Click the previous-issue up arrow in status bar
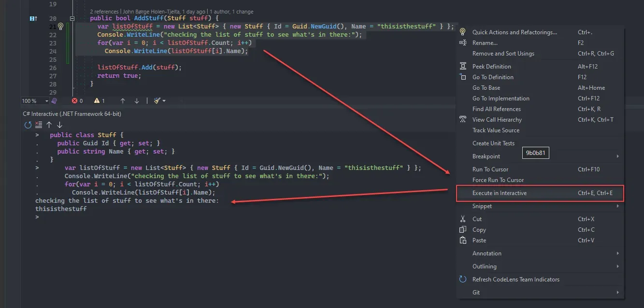This screenshot has width=644, height=308. (122, 100)
